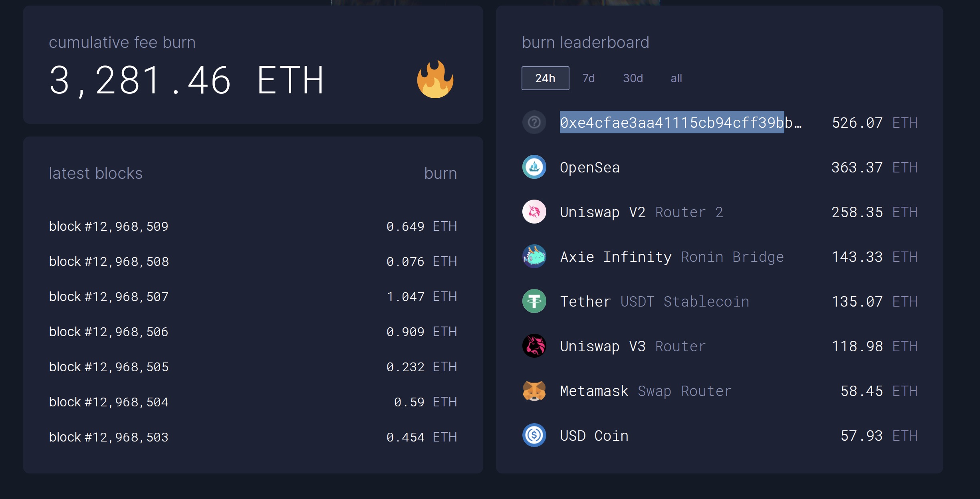The image size is (980, 499).
Task: Click the Metamask fox icon
Action: coord(534,391)
